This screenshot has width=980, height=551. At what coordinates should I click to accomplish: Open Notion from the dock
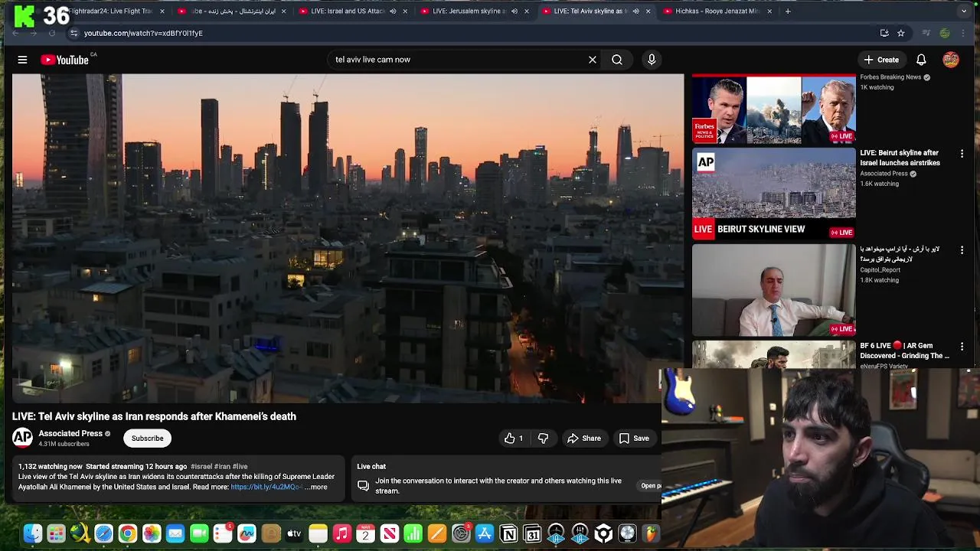(x=508, y=533)
